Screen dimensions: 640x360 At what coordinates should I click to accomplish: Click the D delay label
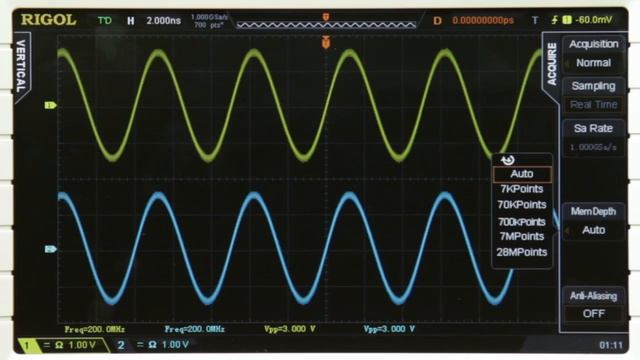437,20
